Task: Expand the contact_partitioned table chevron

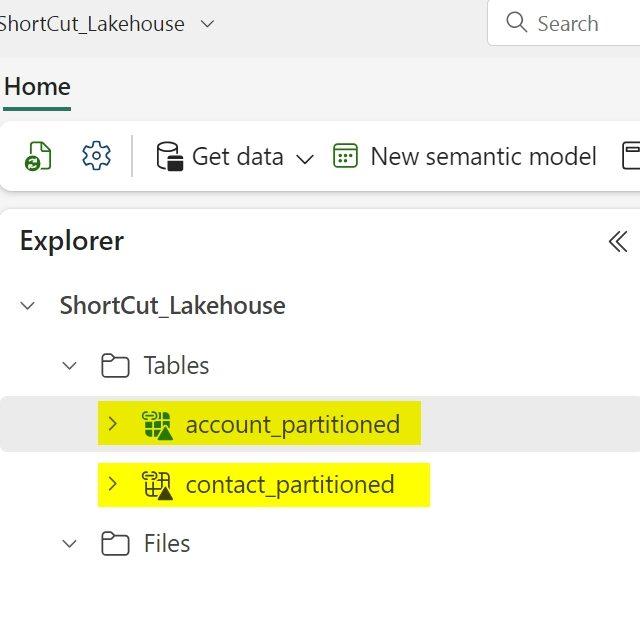Action: pos(113,484)
